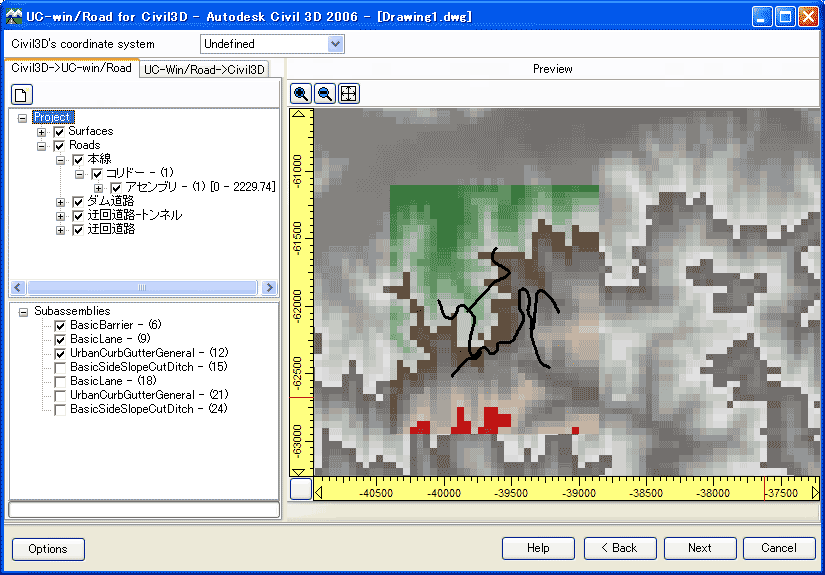This screenshot has width=825, height=575.
Task: Uncheck BasicBarrier - (6) subassembly
Action: click(x=60, y=326)
